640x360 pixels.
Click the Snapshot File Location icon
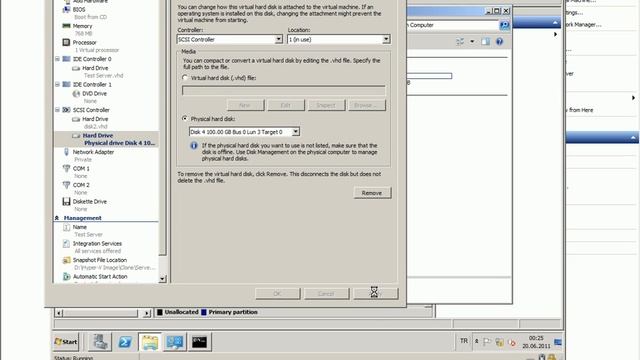coord(66,260)
